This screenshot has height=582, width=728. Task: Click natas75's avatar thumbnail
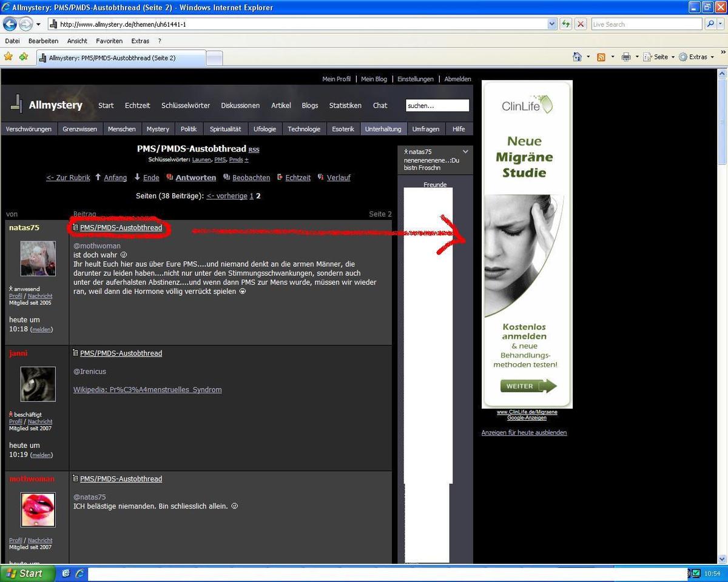tap(38, 258)
